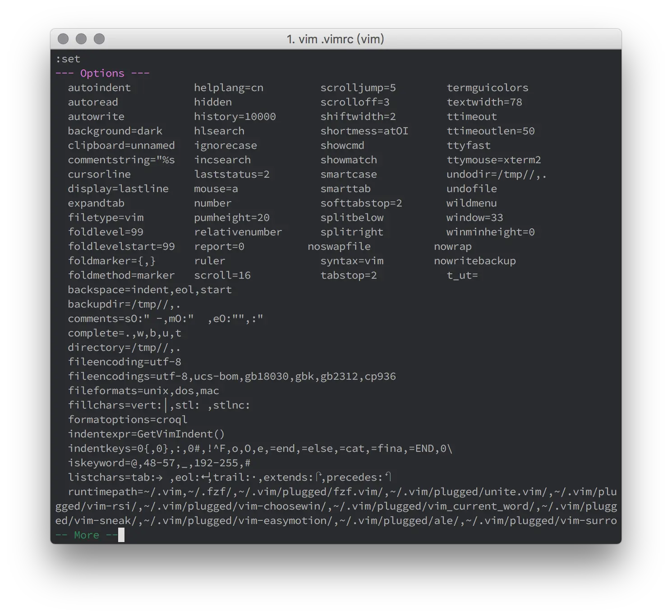Click the 'fileencoding=utf-8' line

click(124, 362)
